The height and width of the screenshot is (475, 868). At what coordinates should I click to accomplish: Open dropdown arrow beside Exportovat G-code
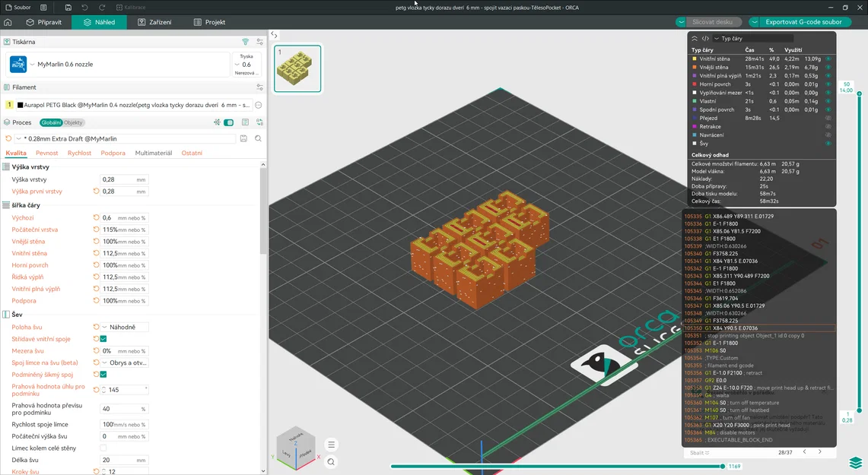(754, 22)
